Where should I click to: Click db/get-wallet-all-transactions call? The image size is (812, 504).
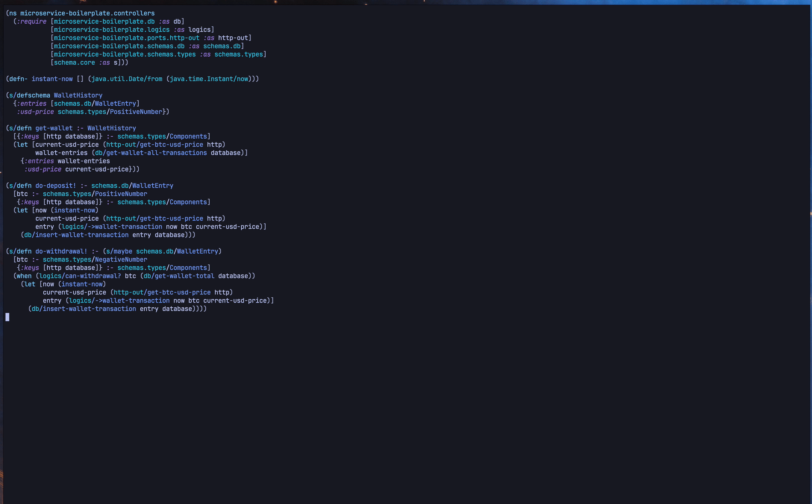pos(151,153)
